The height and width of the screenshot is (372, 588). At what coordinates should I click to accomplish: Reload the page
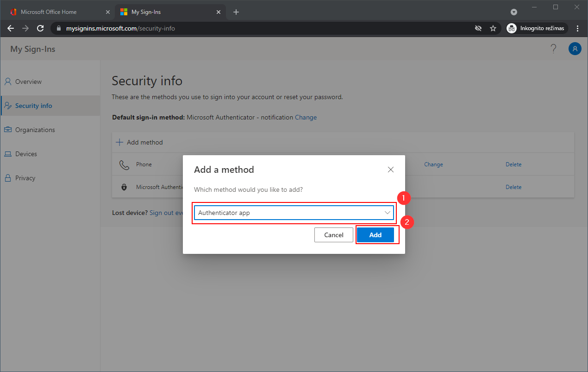[x=40, y=28]
